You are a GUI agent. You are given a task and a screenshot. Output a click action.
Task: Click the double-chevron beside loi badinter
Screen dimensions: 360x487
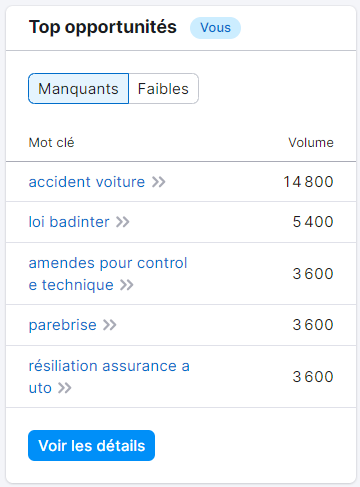pos(123,222)
